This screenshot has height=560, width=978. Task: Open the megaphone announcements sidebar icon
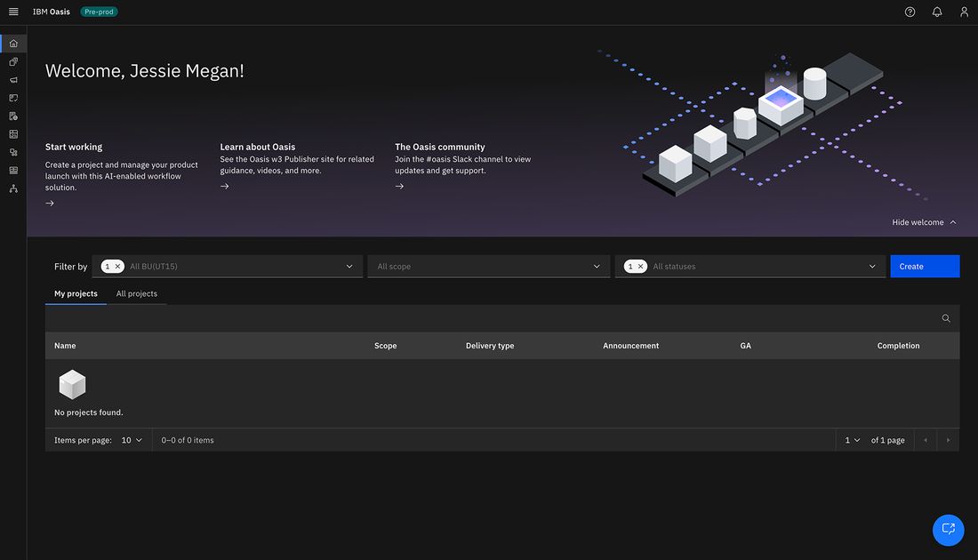(x=13, y=80)
